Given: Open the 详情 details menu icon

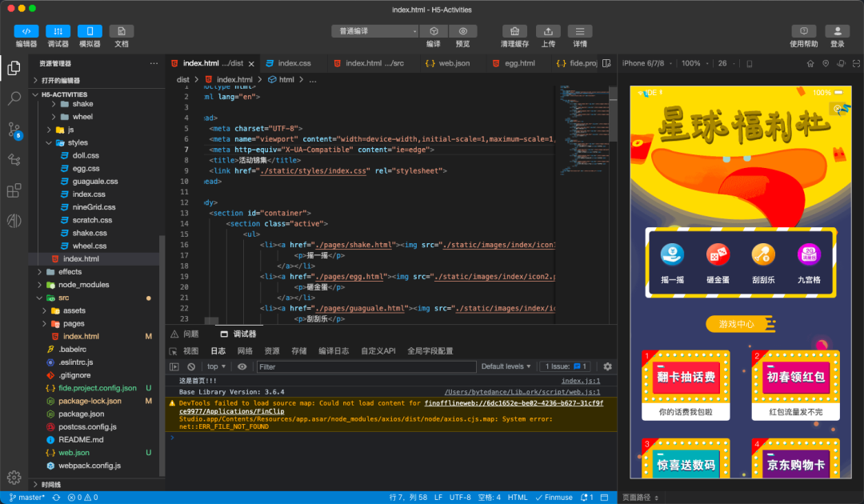Looking at the screenshot, I should point(580,31).
